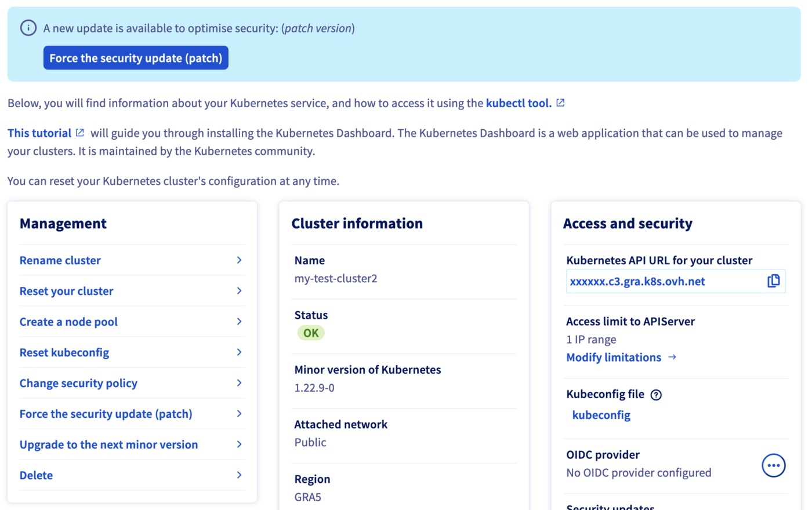Select Reset kubeconfig in Management
Viewport: 812px width, 510px height.
[x=64, y=352]
